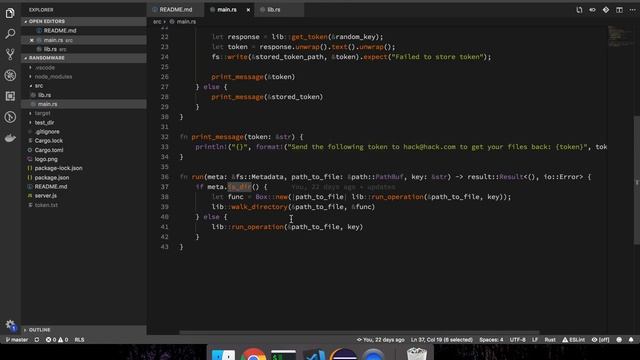The height and width of the screenshot is (360, 640).
Task: Click the master branch indicator
Action: pyautogui.click(x=17, y=340)
